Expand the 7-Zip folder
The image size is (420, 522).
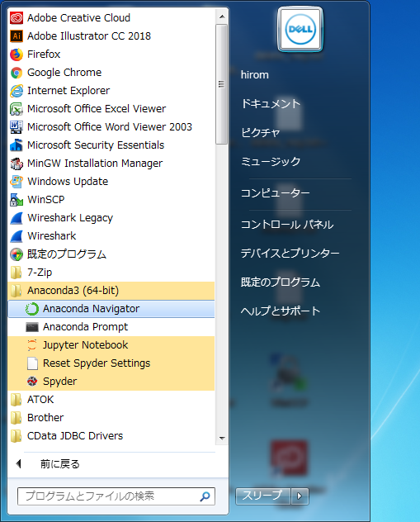point(111,273)
